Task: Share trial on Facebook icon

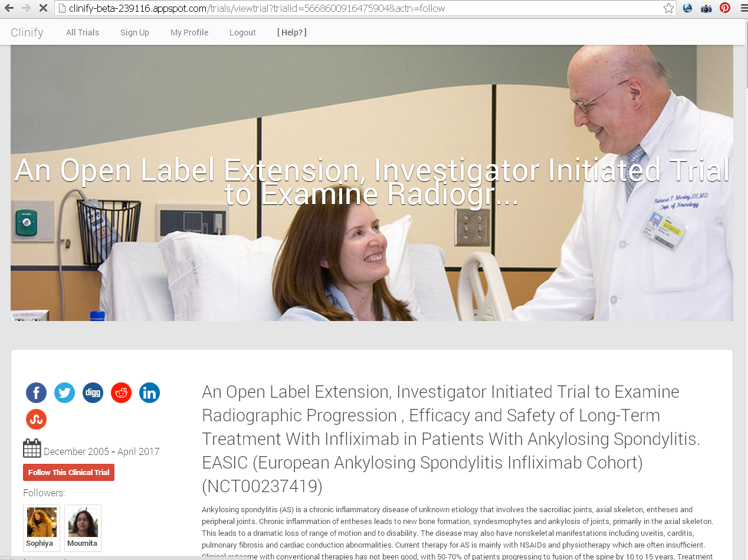Action: click(36, 392)
